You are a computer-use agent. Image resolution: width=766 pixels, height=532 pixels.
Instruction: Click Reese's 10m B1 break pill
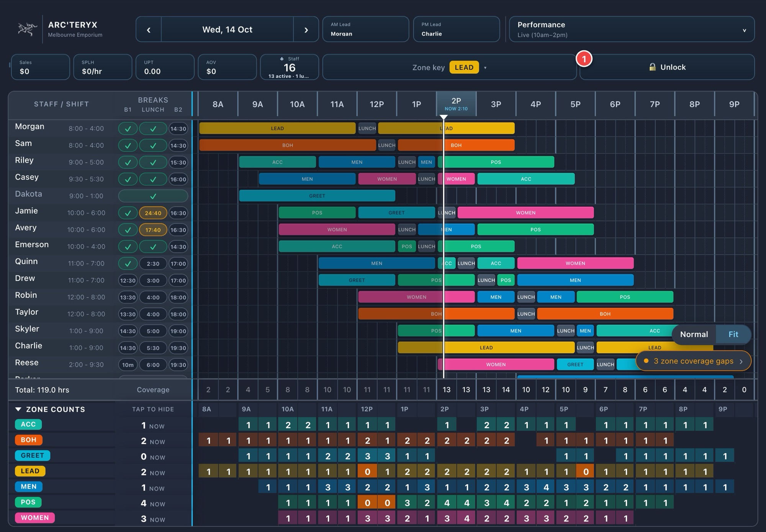[x=128, y=365]
